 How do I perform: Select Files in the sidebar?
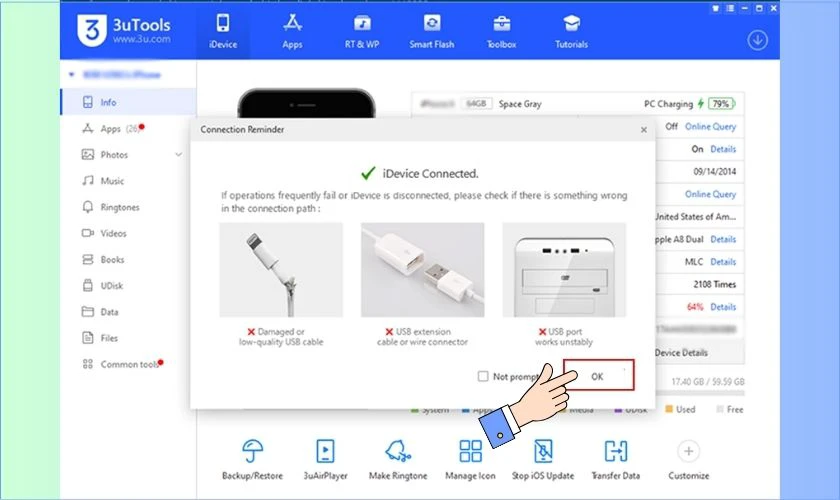(x=129, y=338)
